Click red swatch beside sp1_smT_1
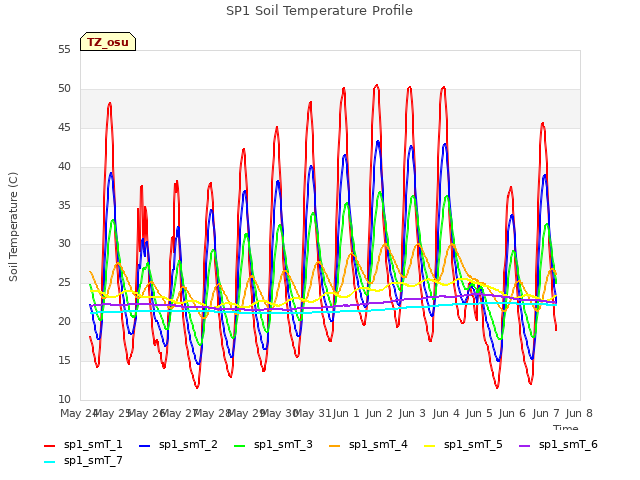Screen dimensions: 640x480 (x=49, y=446)
